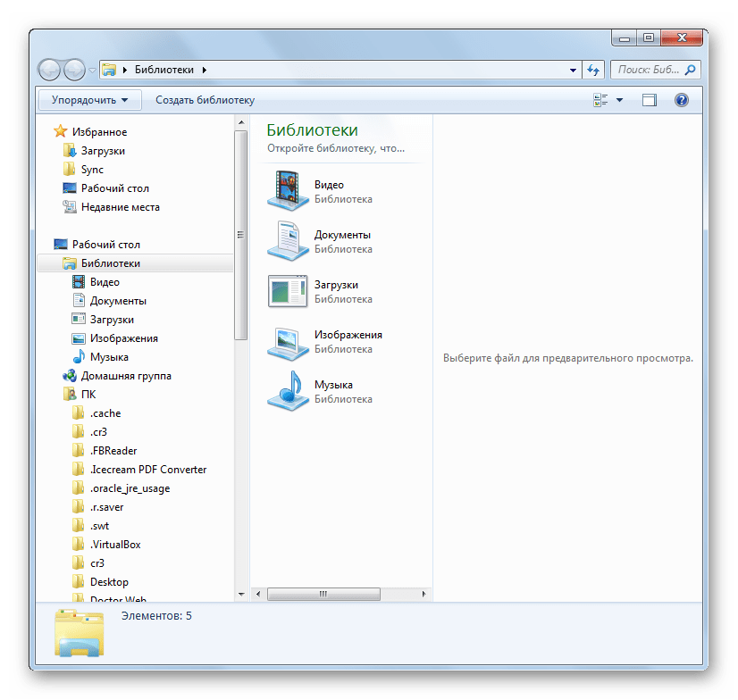Open the Загрузки library in main pane

[x=287, y=291]
